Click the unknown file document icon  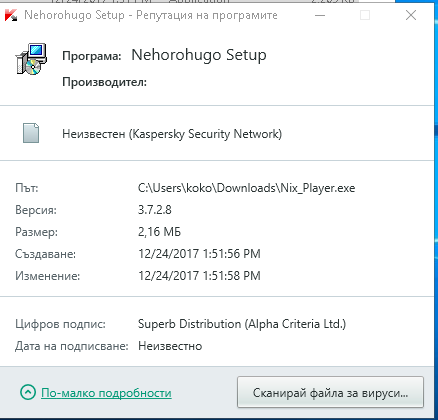(31, 133)
